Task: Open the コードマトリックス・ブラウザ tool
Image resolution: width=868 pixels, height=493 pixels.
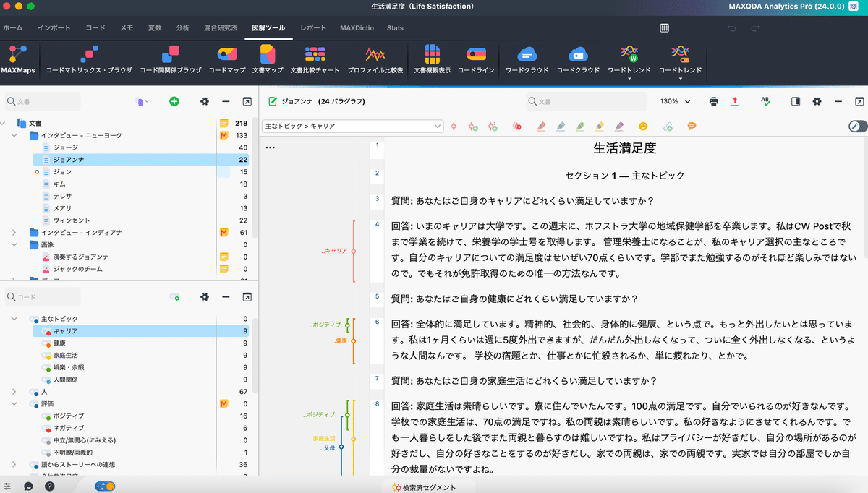Action: click(x=89, y=59)
